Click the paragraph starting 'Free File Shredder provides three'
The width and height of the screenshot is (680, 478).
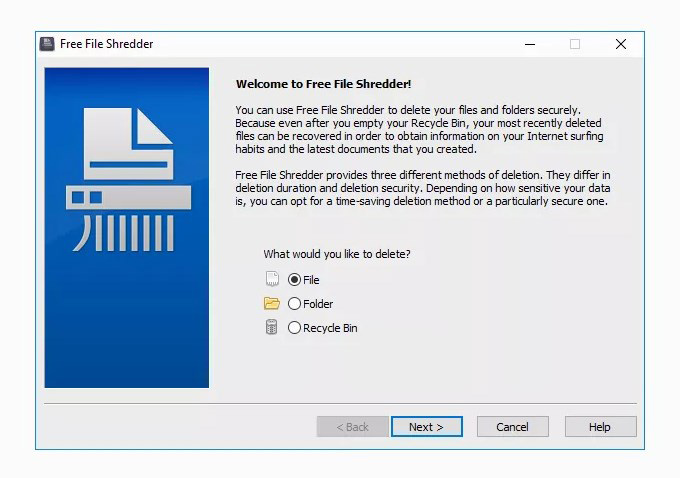coord(423,188)
